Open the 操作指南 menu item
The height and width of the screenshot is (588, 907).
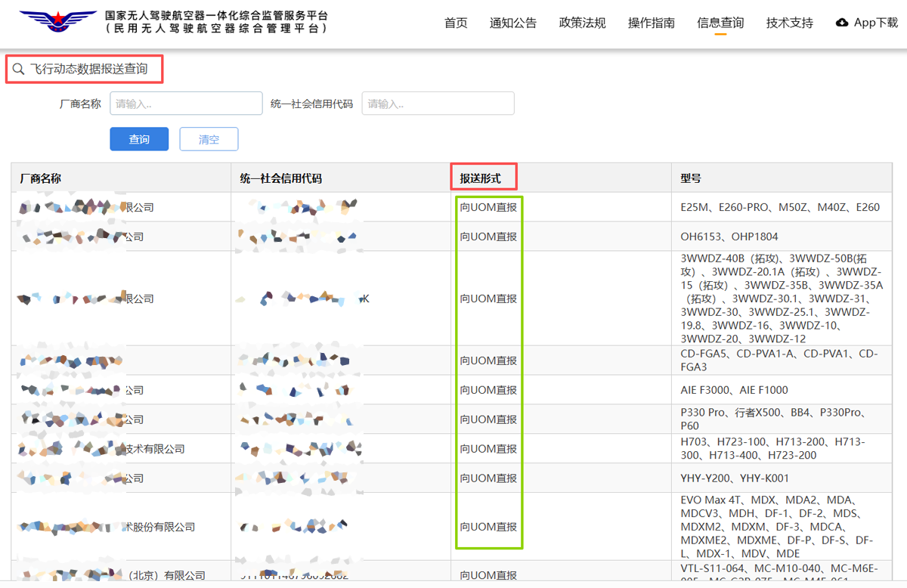pos(652,23)
